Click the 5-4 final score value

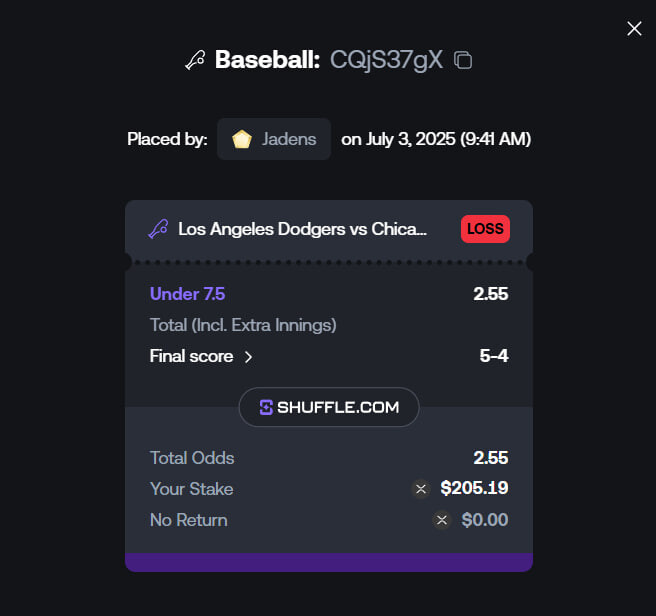(x=494, y=356)
